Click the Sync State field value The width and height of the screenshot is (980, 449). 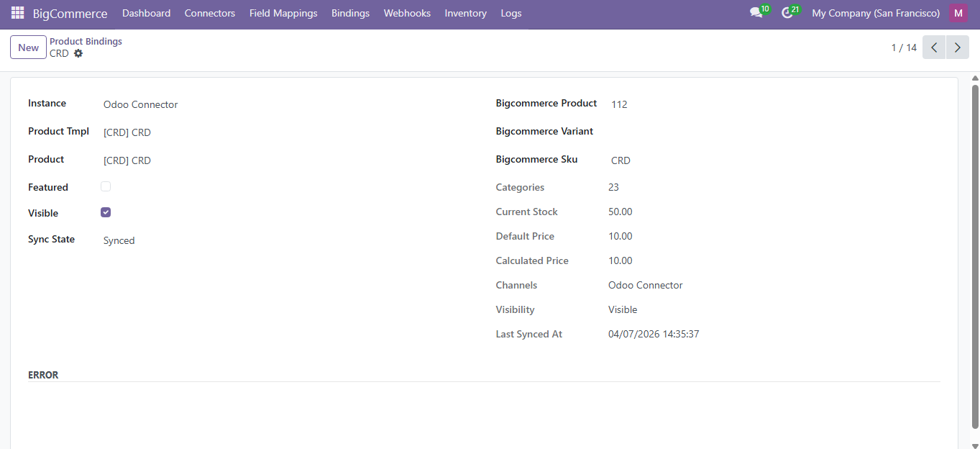pyautogui.click(x=119, y=240)
